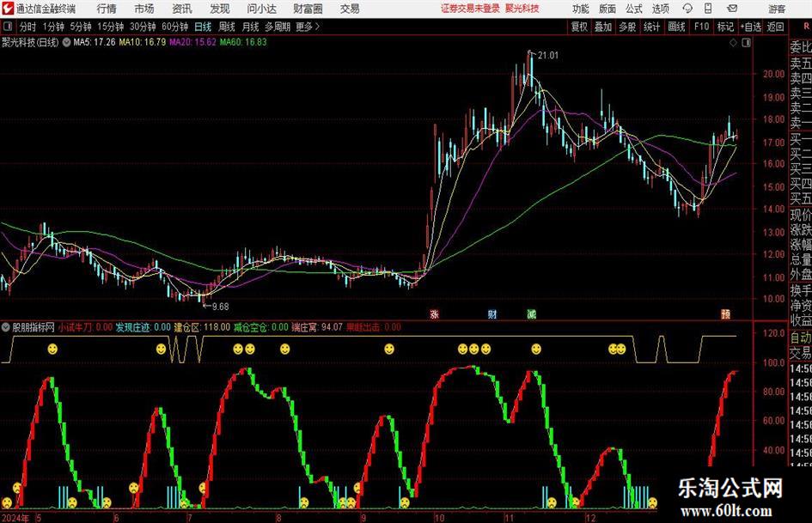The height and width of the screenshot is (523, 812).
Task: Click the 叠加 overlay button
Action: [x=603, y=27]
